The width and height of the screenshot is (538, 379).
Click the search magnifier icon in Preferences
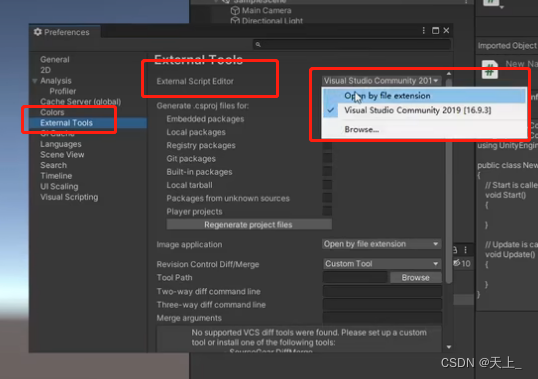click(258, 45)
